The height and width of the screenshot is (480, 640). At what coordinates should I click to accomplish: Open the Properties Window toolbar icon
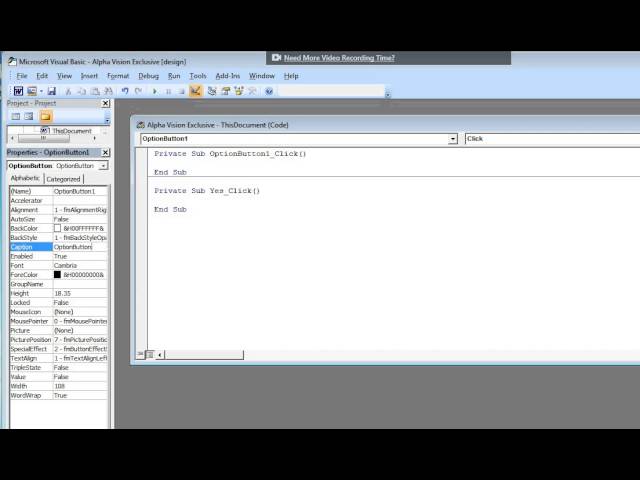[x=225, y=91]
